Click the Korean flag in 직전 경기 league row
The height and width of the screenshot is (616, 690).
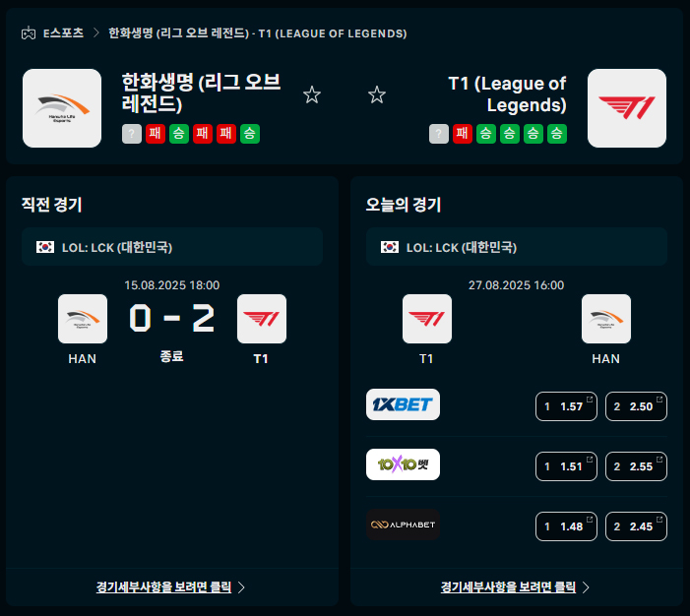coord(45,247)
